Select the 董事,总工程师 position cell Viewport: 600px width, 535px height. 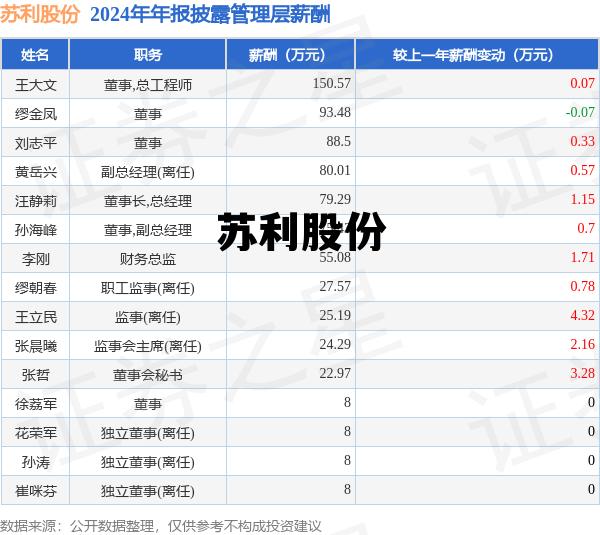pos(148,85)
